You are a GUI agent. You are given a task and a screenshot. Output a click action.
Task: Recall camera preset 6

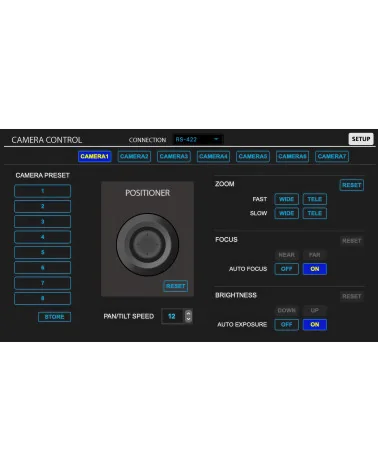(x=43, y=268)
